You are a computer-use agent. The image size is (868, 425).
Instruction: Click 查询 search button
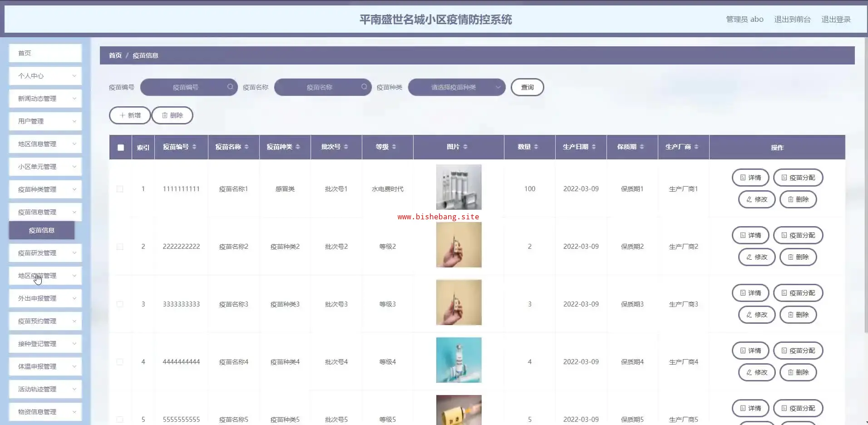pos(527,87)
